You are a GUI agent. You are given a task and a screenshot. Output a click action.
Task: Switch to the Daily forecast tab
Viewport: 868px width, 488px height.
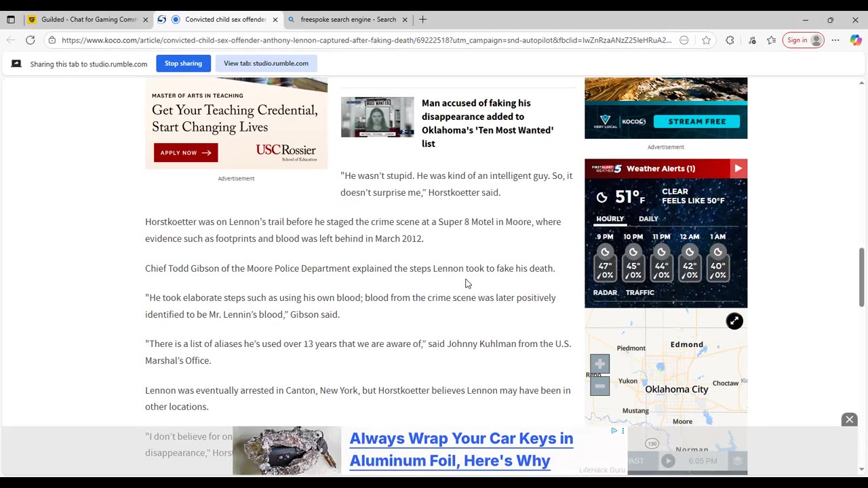click(x=648, y=219)
